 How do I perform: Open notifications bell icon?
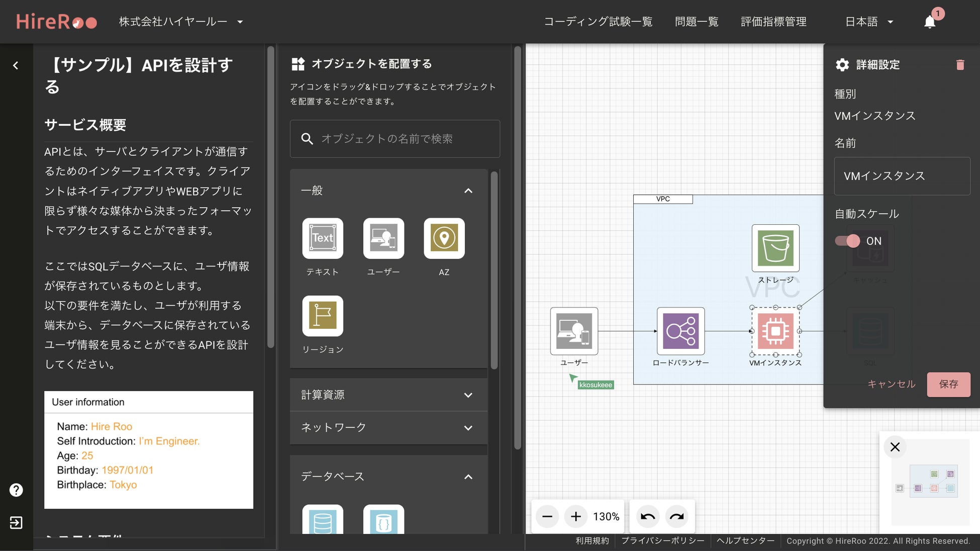tap(930, 22)
